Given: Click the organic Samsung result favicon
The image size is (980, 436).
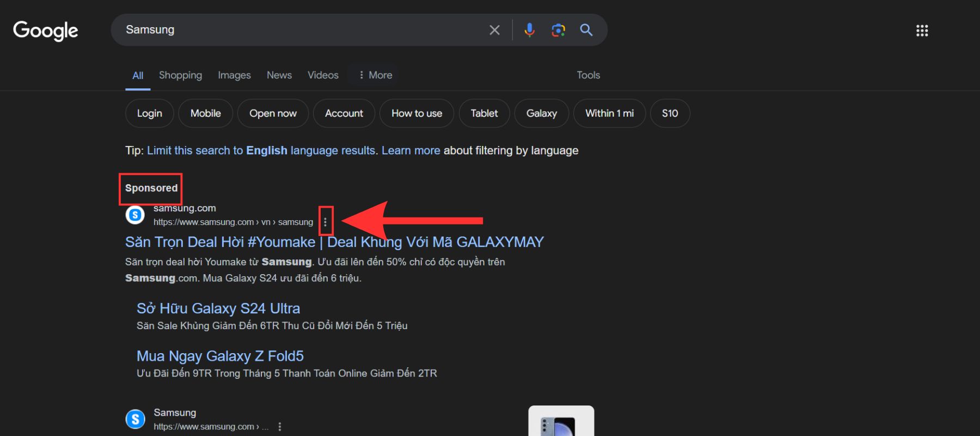Looking at the screenshot, I should pos(135,419).
